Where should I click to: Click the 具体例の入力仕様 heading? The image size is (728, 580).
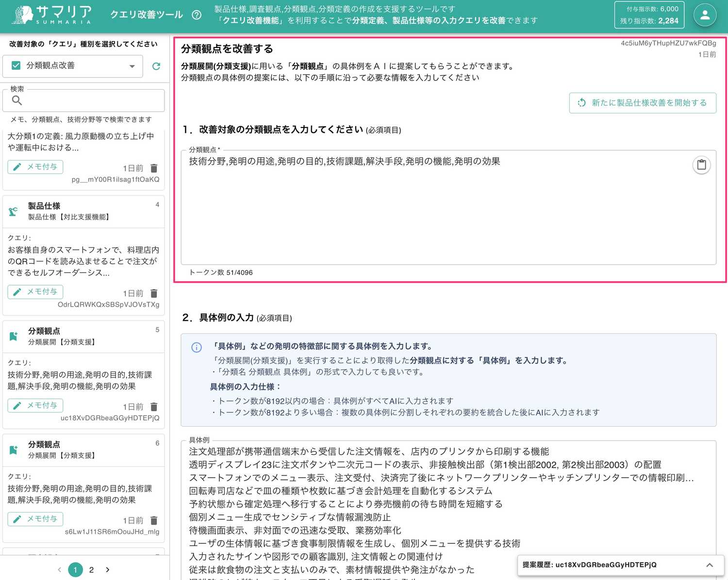point(246,387)
